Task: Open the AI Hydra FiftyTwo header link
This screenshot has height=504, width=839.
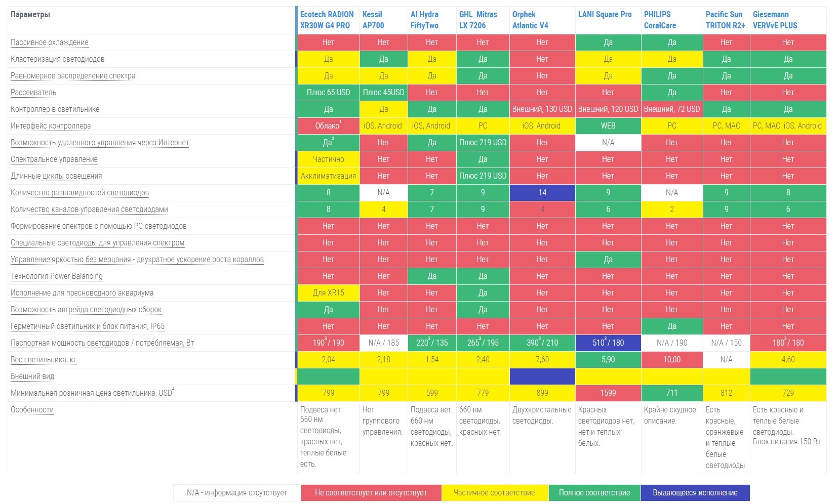Action: (x=424, y=20)
